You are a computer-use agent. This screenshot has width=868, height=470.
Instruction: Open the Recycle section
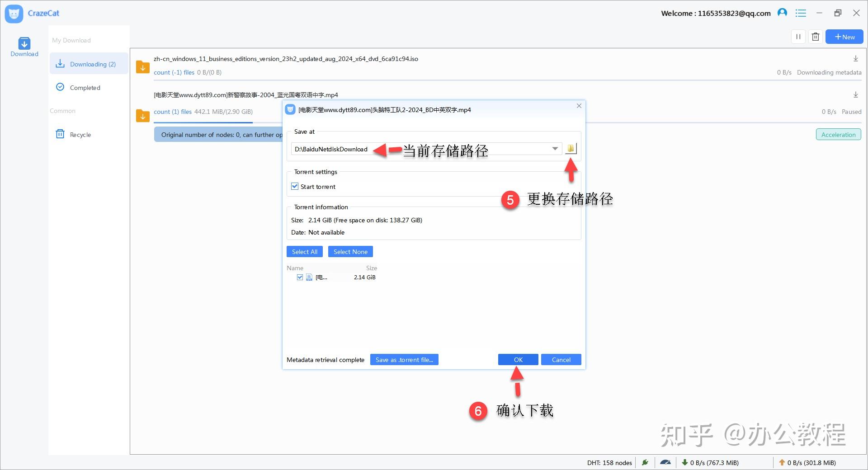(x=74, y=134)
